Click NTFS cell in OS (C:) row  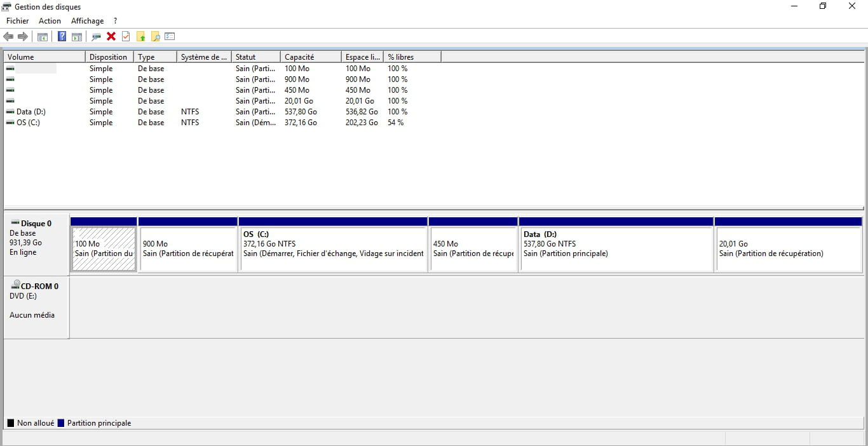(190, 123)
